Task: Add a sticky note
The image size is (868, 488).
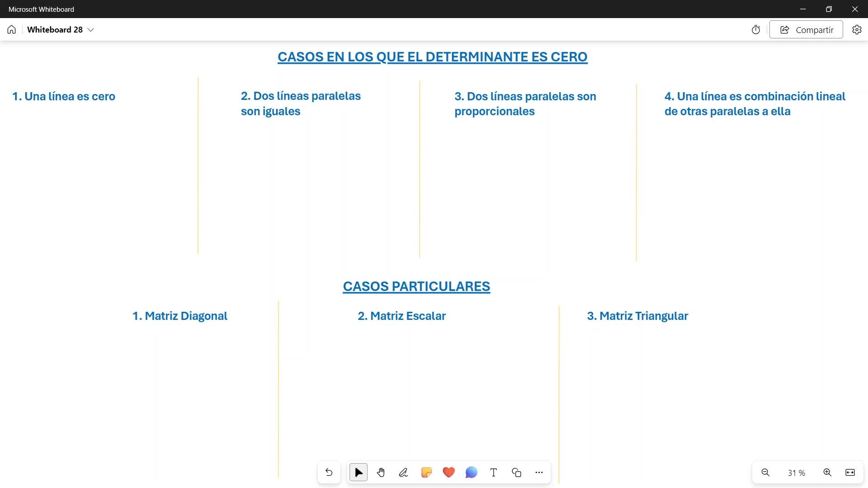Action: [426, 473]
